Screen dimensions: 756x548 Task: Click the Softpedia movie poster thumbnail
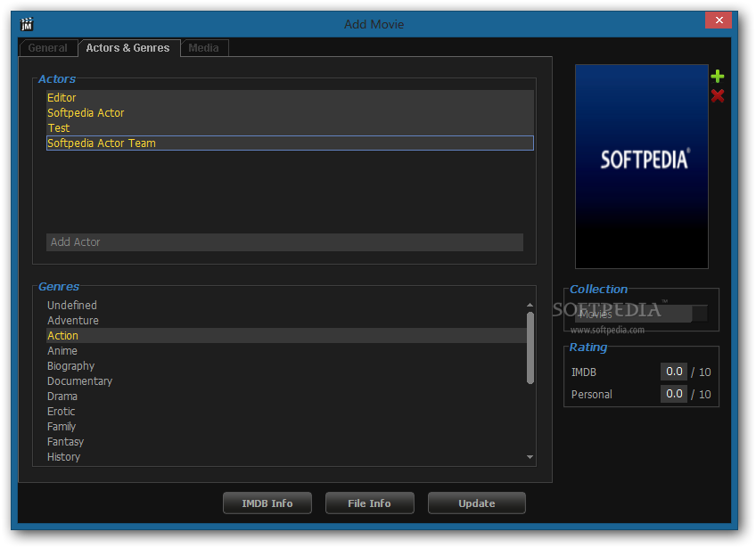[641, 167]
